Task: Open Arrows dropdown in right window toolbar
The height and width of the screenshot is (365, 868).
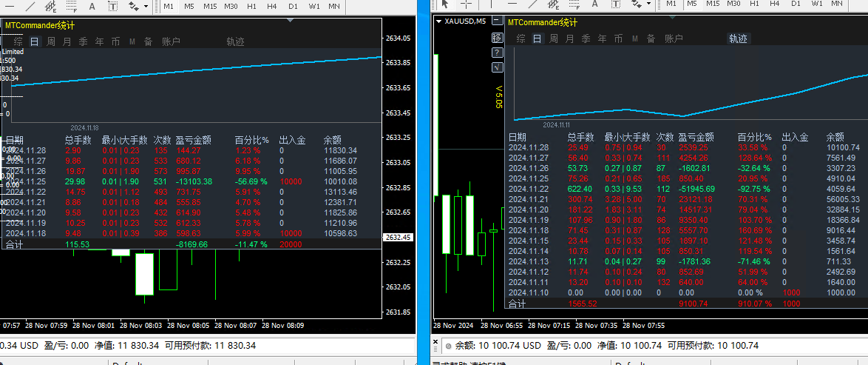Action: (x=649, y=4)
